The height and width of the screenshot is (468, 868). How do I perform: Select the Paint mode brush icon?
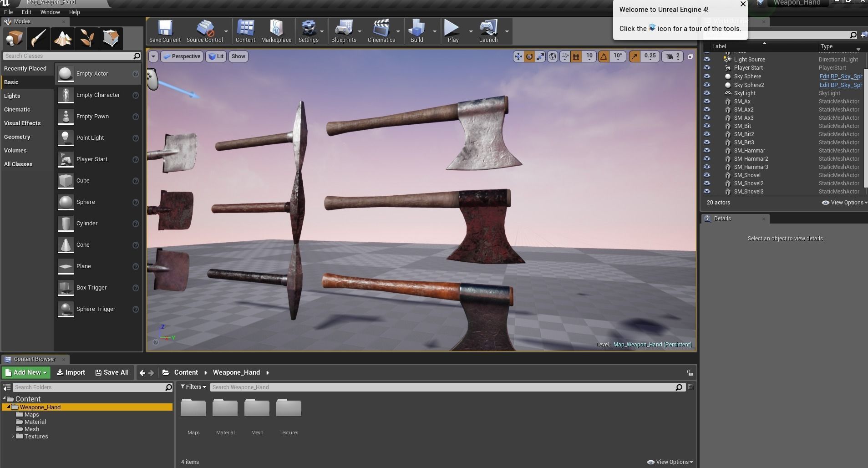click(38, 39)
